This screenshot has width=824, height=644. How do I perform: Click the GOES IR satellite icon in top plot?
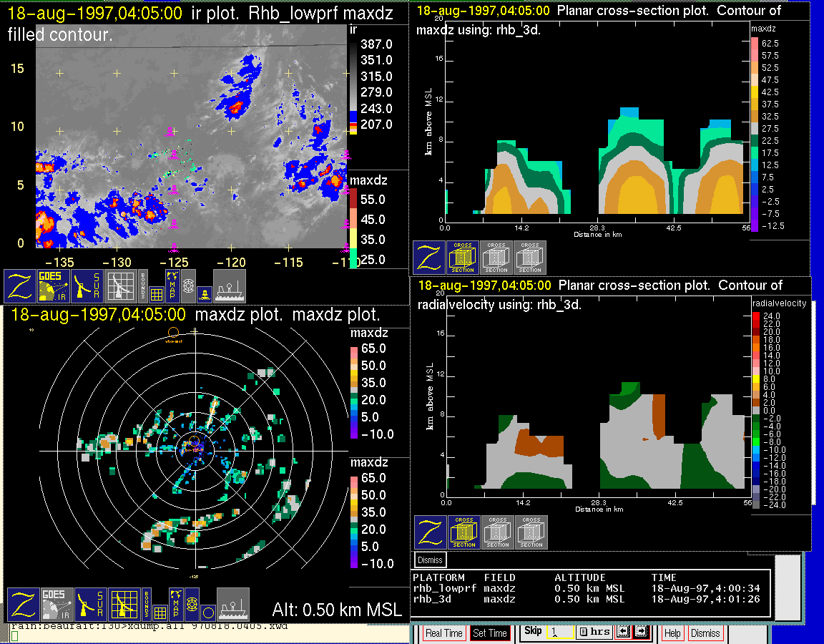pos(54,286)
